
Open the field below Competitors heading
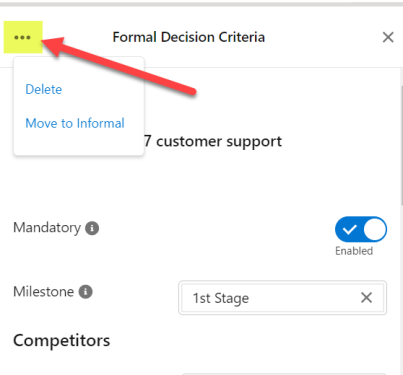(283, 374)
